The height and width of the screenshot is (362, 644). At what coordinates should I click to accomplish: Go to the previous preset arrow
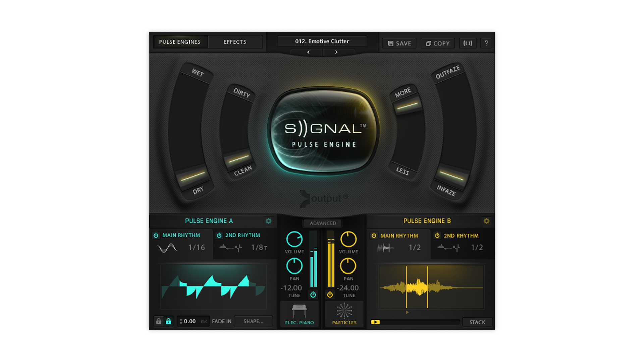pos(308,52)
